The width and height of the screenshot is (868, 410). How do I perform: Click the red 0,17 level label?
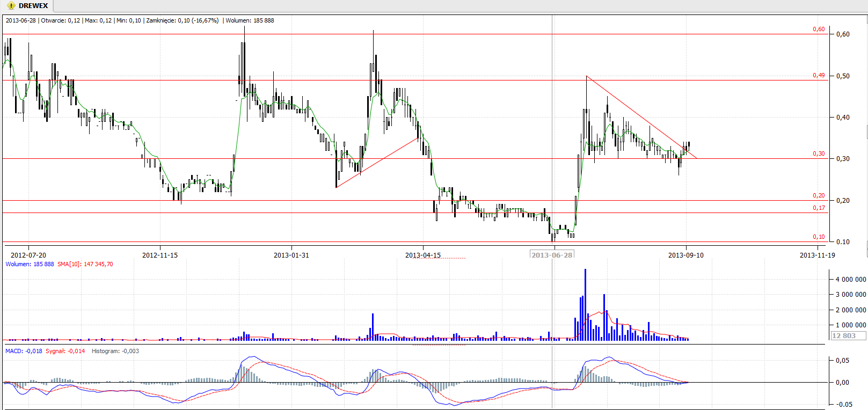pos(819,208)
